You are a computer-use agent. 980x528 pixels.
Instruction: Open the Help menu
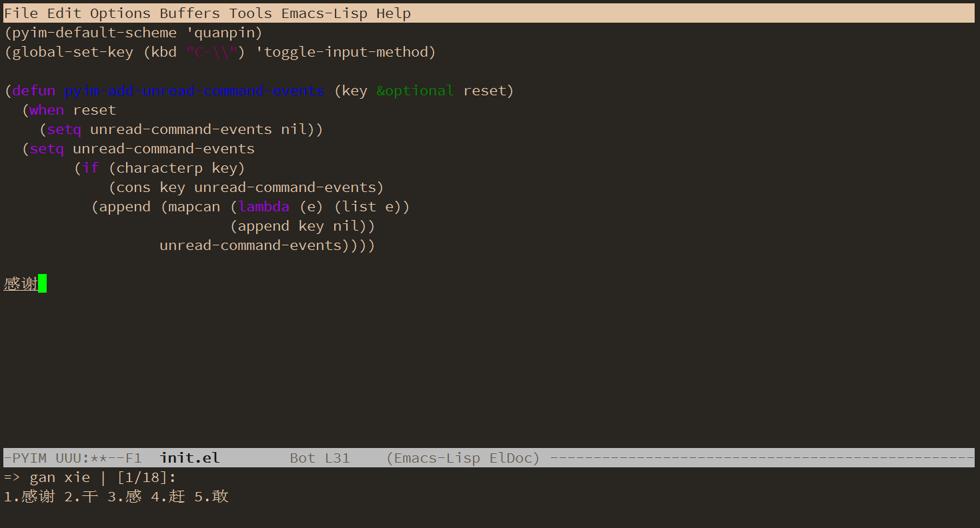point(394,13)
